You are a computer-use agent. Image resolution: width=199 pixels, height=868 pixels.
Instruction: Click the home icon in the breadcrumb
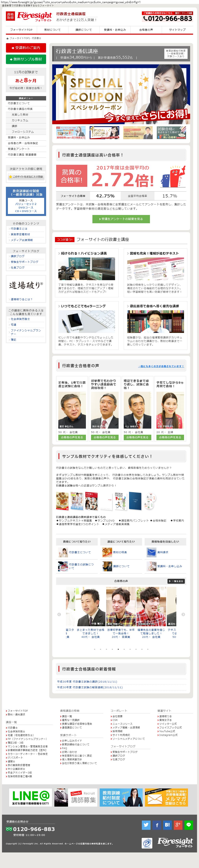[x=7, y=38]
